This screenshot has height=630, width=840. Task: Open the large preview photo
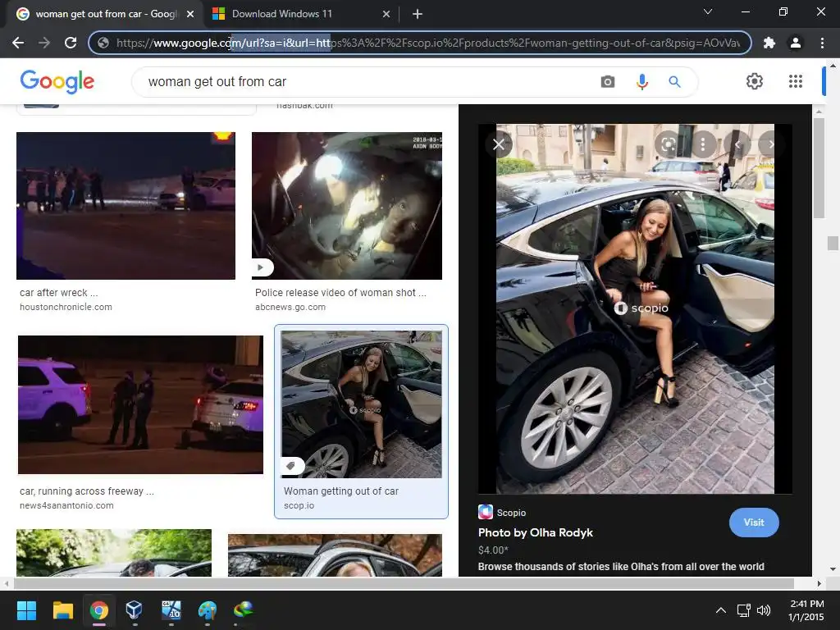pos(635,309)
